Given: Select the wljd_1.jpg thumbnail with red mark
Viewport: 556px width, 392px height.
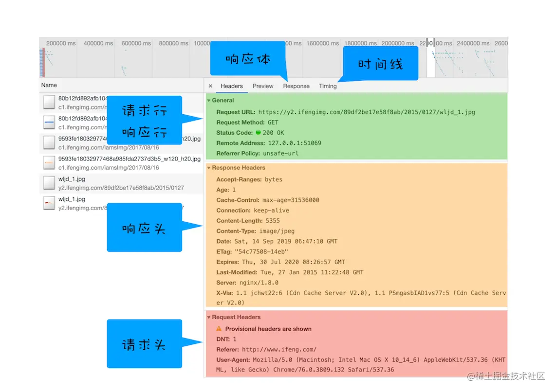Looking at the screenshot, I should pyautogui.click(x=49, y=203).
